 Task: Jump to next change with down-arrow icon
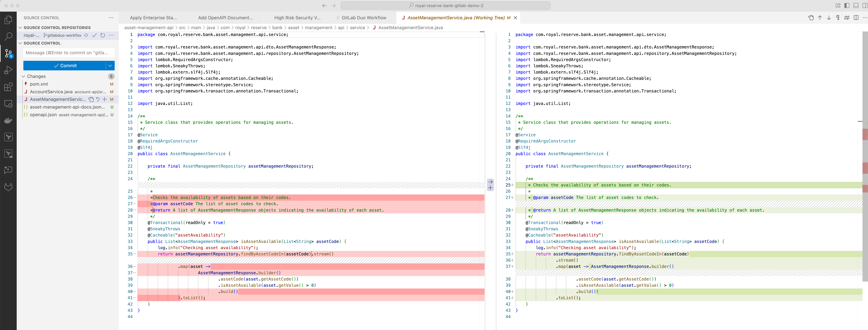pyautogui.click(x=829, y=18)
